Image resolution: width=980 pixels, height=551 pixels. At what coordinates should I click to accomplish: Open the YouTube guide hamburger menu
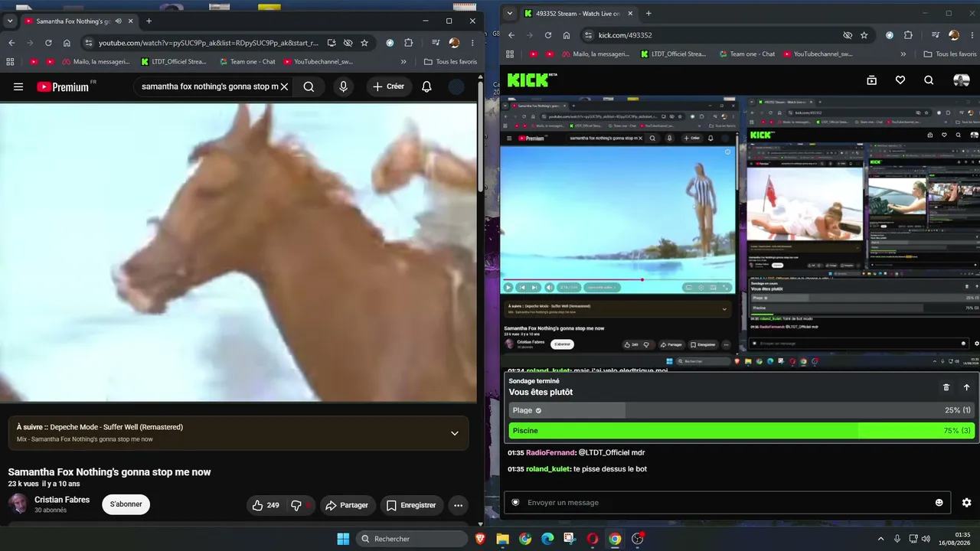(x=18, y=86)
